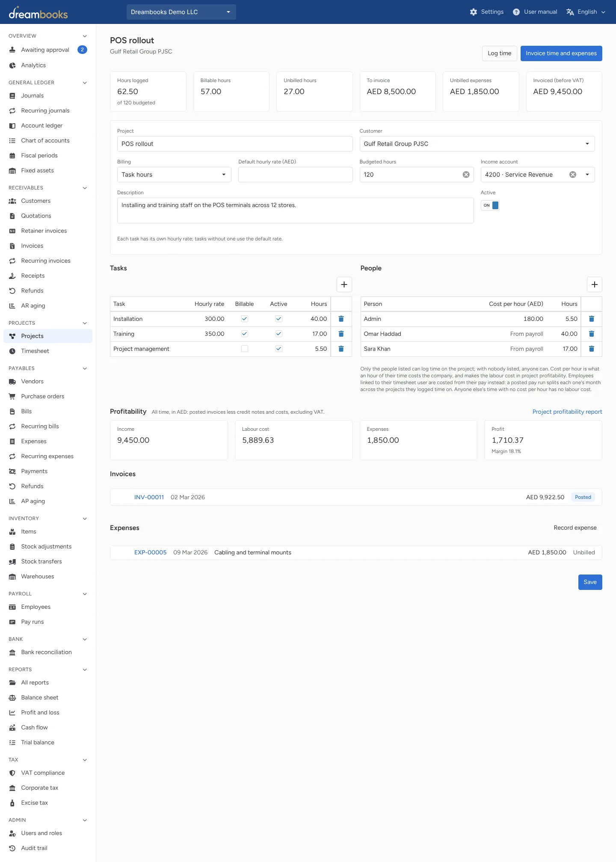Click the Log time button
The width and height of the screenshot is (616, 862).
point(499,53)
